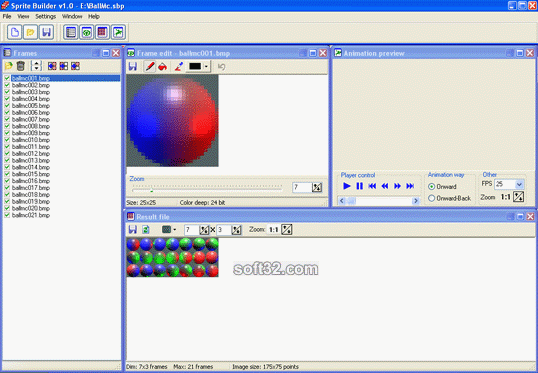538x373 pixels.
Task: Open the Help menu
Action: [x=94, y=16]
